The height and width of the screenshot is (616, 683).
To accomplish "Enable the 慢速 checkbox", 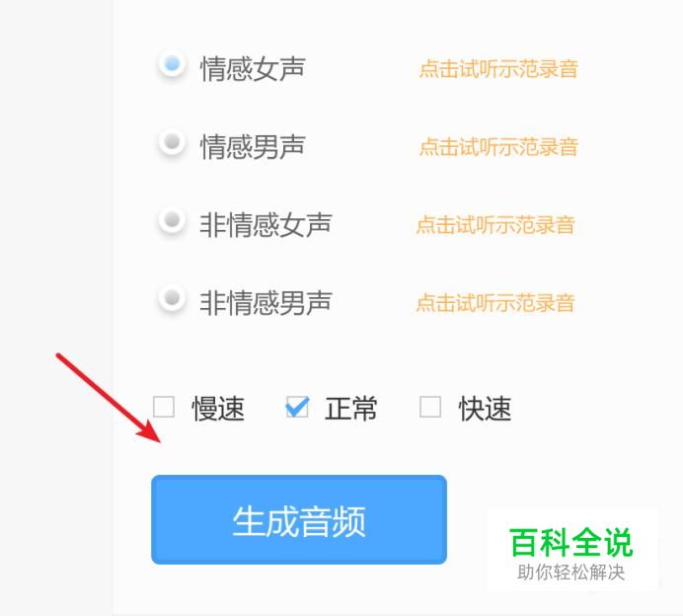I will click(x=164, y=407).
